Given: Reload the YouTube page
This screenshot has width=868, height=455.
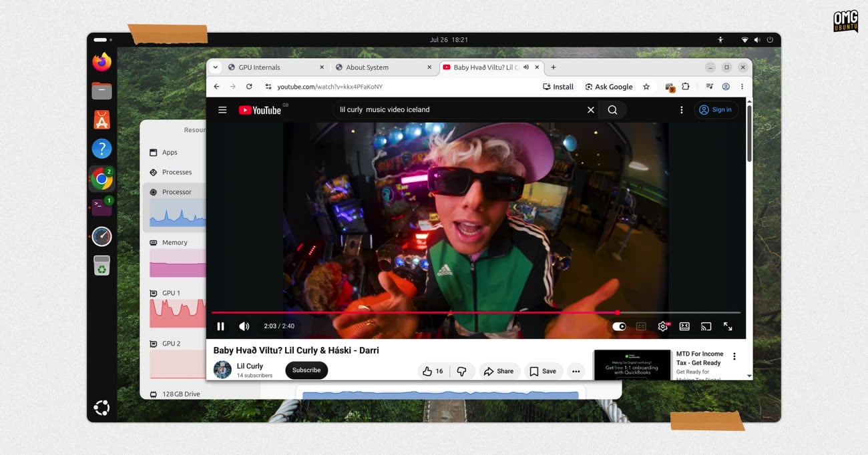Looking at the screenshot, I should point(249,87).
